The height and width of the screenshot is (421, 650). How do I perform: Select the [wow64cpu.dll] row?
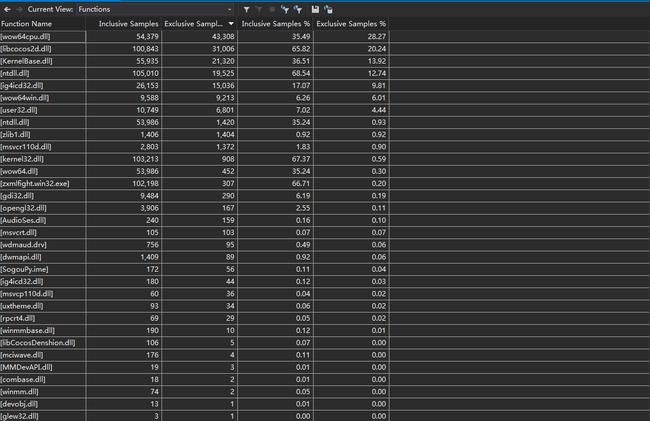point(194,36)
